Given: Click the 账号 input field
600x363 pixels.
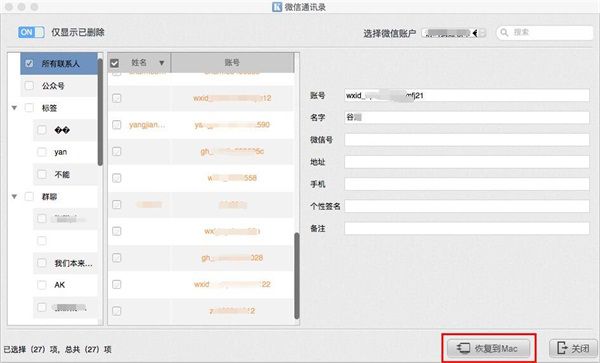Looking at the screenshot, I should coord(467,95).
